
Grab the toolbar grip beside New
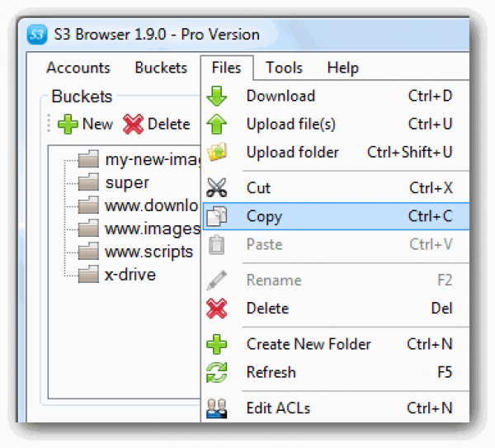(49, 123)
